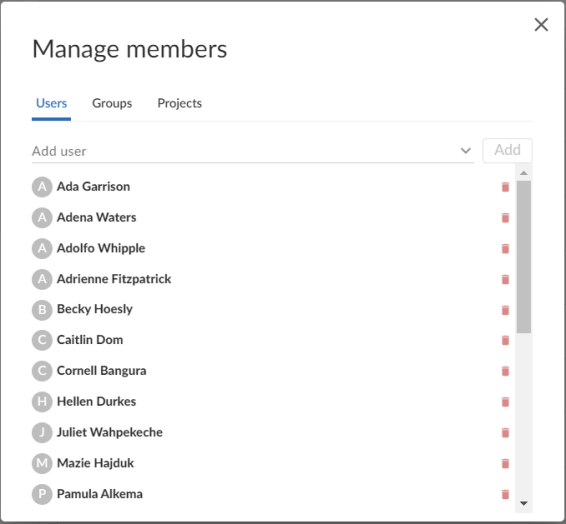
Task: Delete Becky Hoesly from members
Action: click(505, 310)
